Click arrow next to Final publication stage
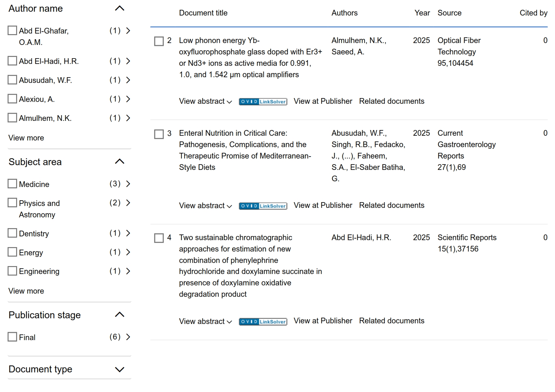The image size is (555, 392). pyautogui.click(x=128, y=337)
